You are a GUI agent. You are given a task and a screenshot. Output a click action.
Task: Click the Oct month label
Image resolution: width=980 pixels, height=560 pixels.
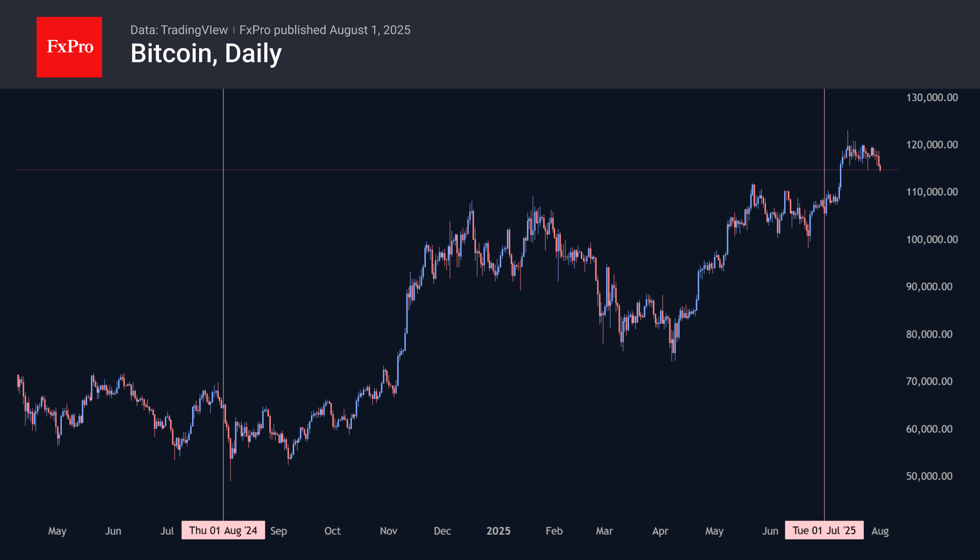pyautogui.click(x=333, y=531)
